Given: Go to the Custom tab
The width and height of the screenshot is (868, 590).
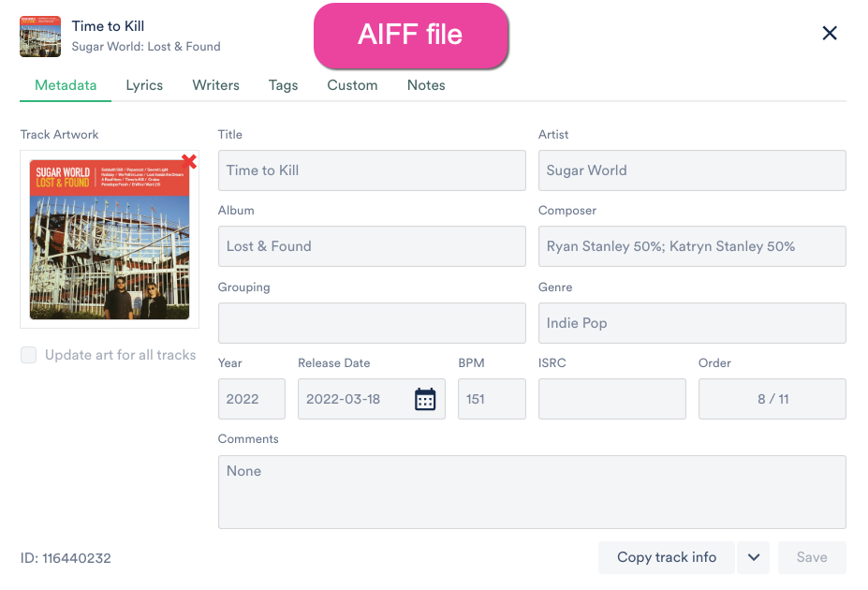Looking at the screenshot, I should [352, 85].
